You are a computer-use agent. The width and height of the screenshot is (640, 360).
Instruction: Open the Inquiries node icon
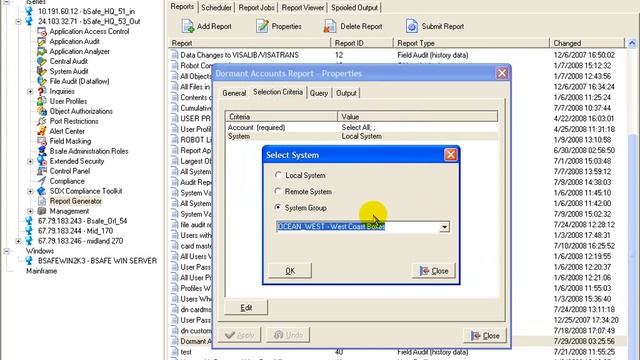coord(42,91)
